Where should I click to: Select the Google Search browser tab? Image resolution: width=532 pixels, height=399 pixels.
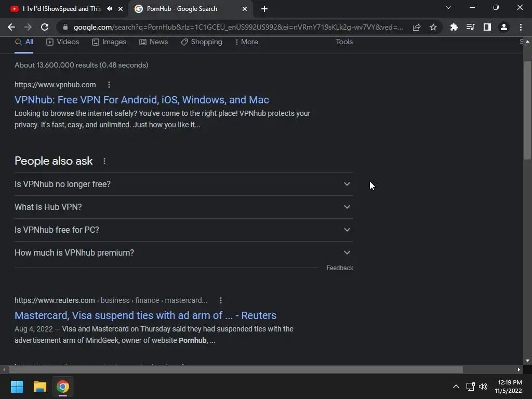click(x=190, y=9)
